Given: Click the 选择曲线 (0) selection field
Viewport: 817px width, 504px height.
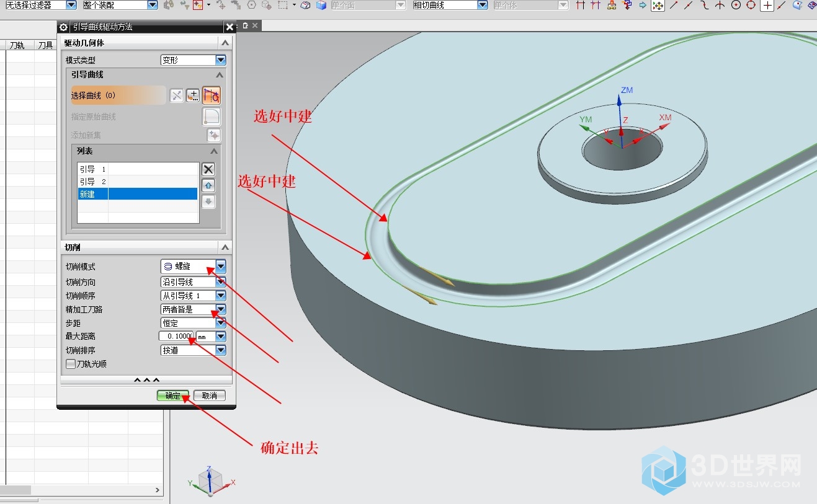Looking at the screenshot, I should pos(118,95).
